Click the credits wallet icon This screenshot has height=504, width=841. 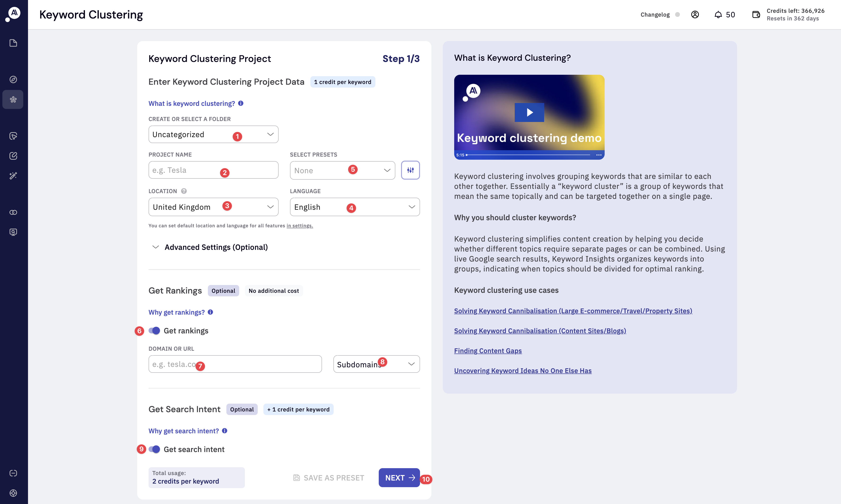tap(756, 15)
